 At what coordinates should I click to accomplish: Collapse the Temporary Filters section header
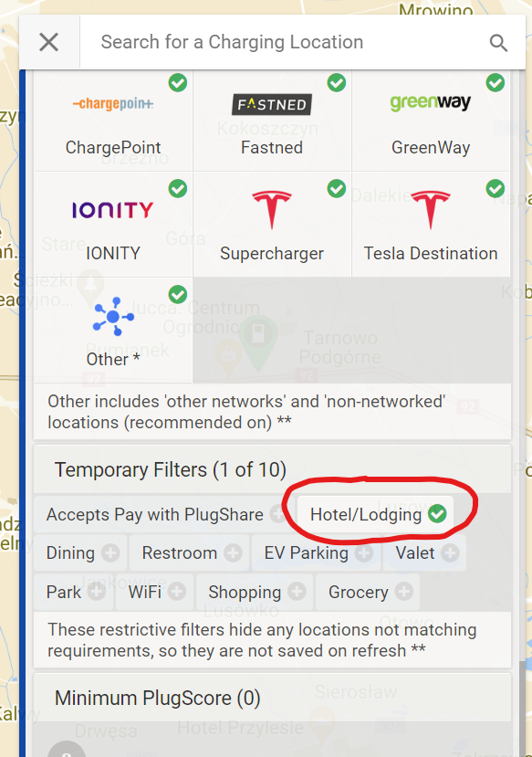(272, 469)
